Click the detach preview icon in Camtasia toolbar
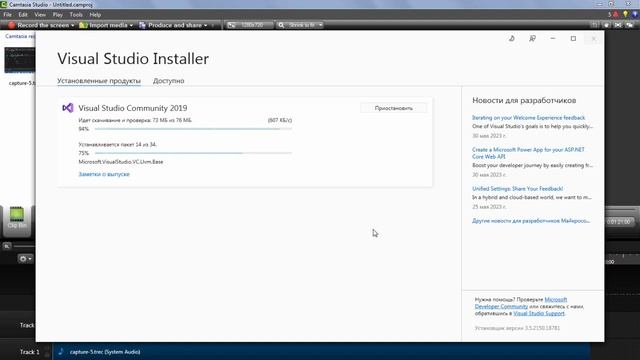This screenshot has width=640, height=360. [x=630, y=25]
